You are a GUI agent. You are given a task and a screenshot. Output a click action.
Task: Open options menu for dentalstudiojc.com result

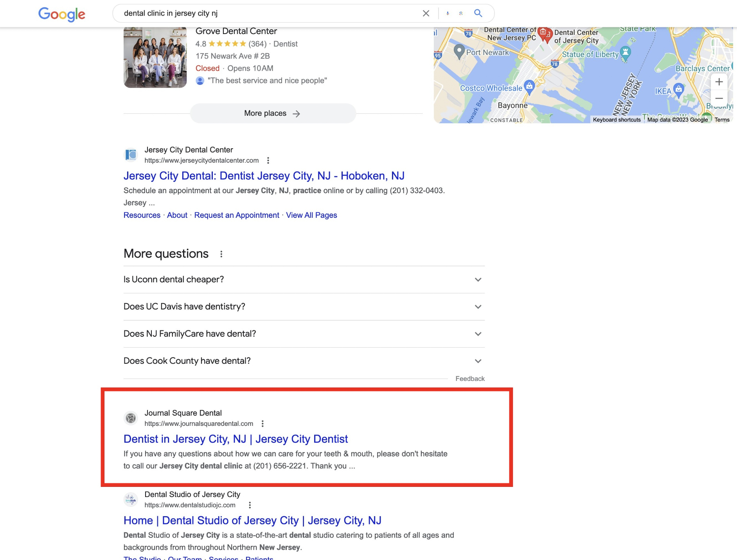[x=250, y=505]
